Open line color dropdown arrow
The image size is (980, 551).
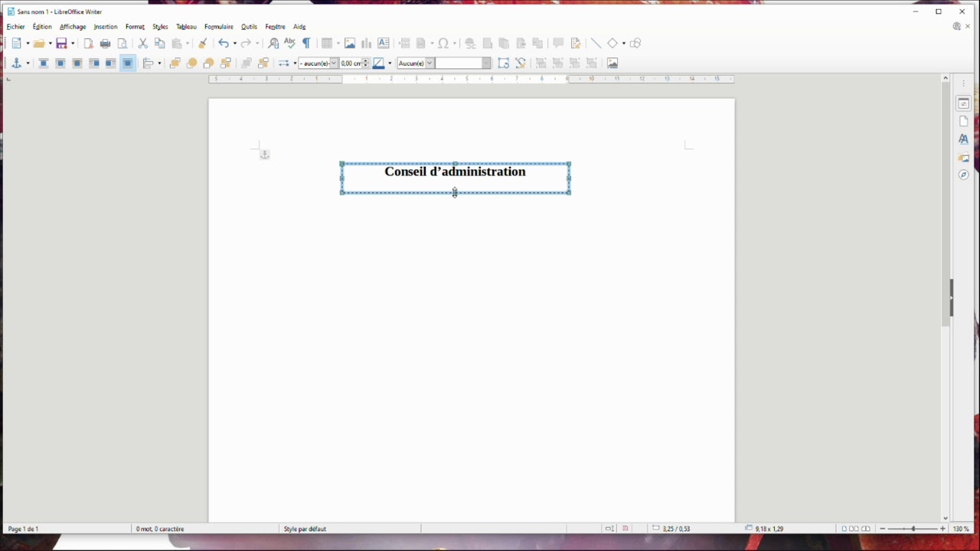390,64
